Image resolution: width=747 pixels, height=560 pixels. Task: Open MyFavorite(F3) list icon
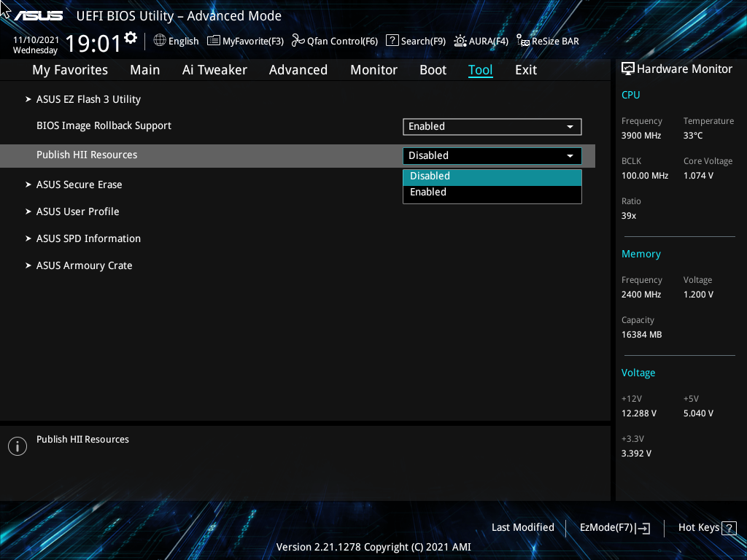click(x=214, y=41)
